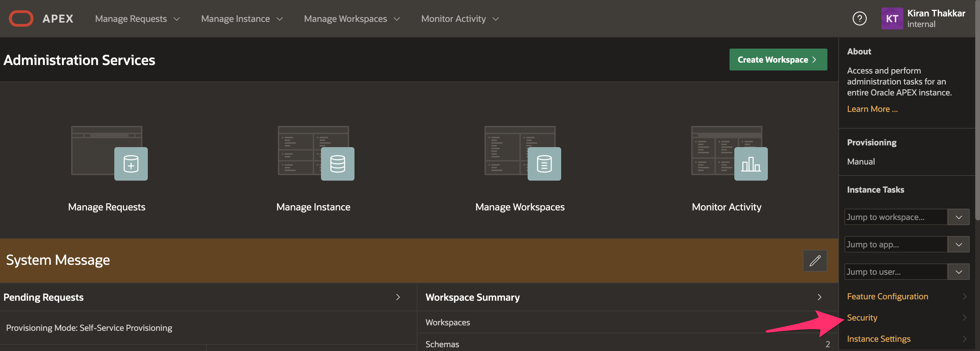The width and height of the screenshot is (980, 351).
Task: Click the KT user avatar
Action: point(892,18)
